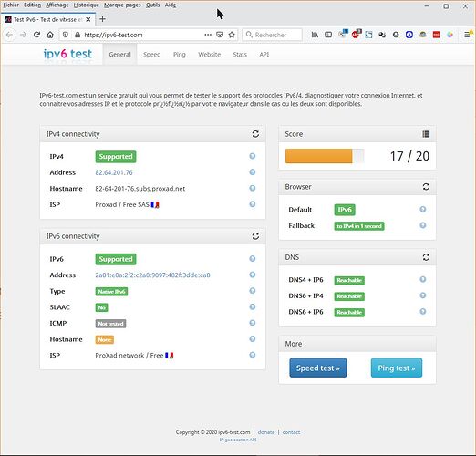Image resolution: width=476 pixels, height=456 pixels.
Task: Click the info icon beside Default browser
Action: [423, 209]
